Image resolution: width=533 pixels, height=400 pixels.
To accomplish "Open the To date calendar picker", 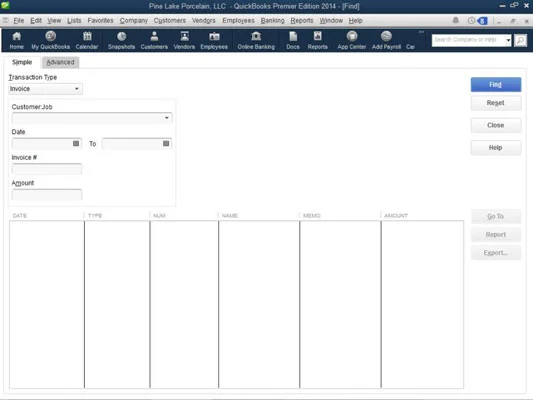I will 166,143.
